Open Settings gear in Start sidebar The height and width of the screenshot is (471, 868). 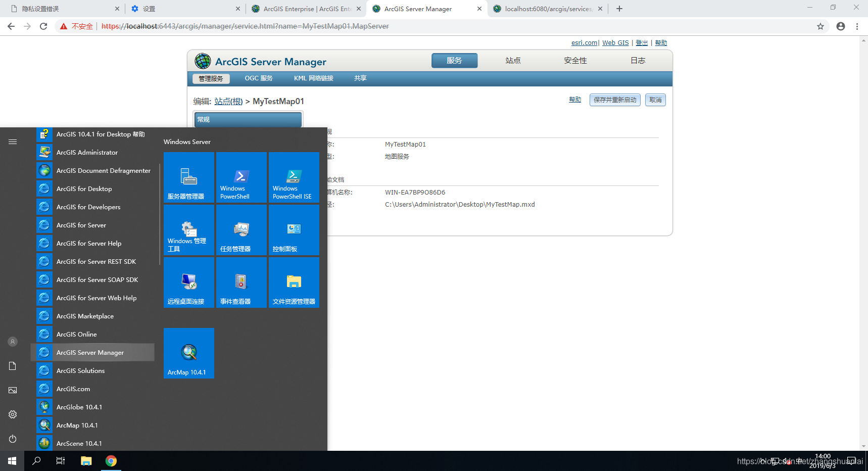coord(13,414)
